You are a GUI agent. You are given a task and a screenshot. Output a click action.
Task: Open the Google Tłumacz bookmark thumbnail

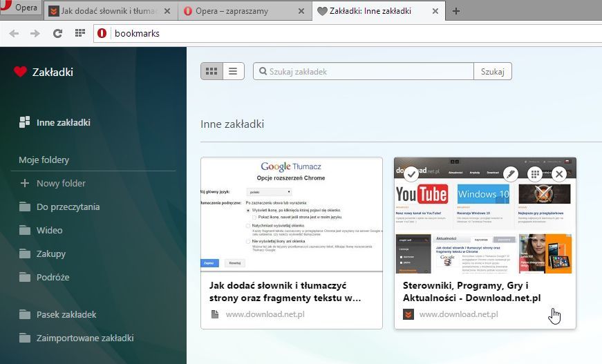[292, 214]
